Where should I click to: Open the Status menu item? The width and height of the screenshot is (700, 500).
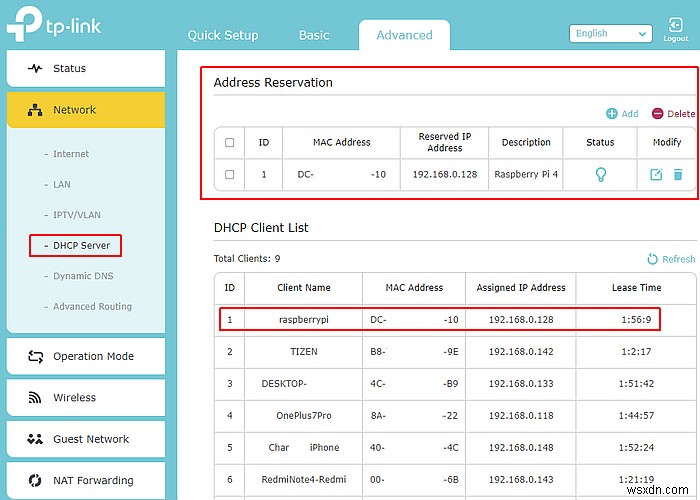point(86,68)
